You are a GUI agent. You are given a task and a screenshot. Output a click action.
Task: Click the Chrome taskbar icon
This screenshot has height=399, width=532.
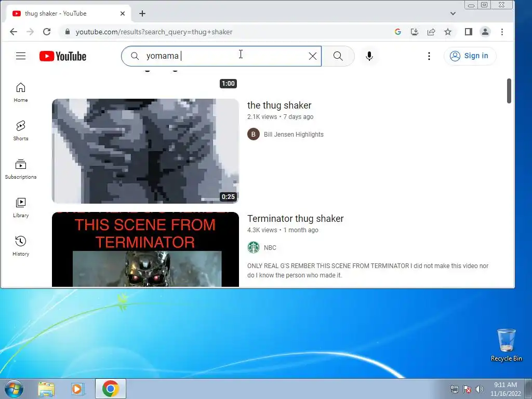pos(110,389)
